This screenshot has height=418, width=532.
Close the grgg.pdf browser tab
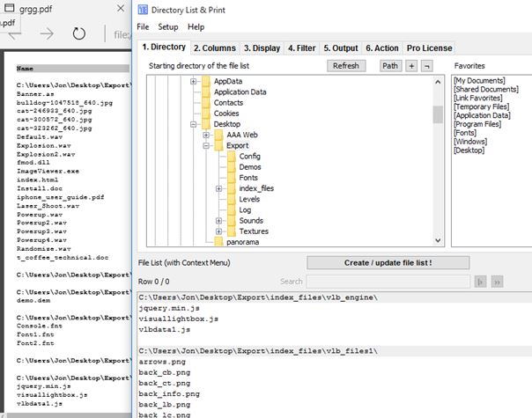click(119, 7)
